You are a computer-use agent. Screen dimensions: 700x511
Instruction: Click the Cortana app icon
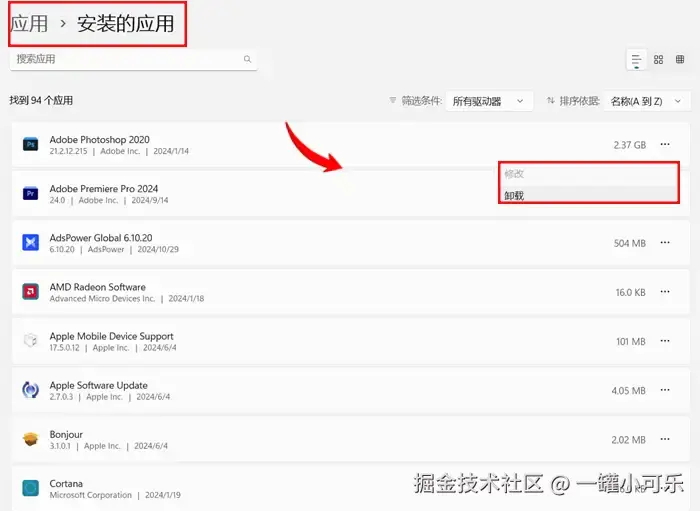(x=30, y=488)
